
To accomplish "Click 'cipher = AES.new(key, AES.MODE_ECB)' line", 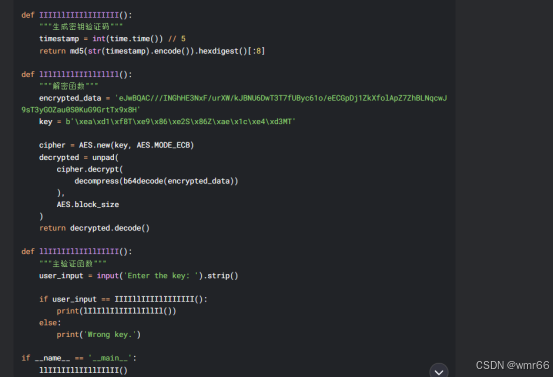I will point(116,145).
